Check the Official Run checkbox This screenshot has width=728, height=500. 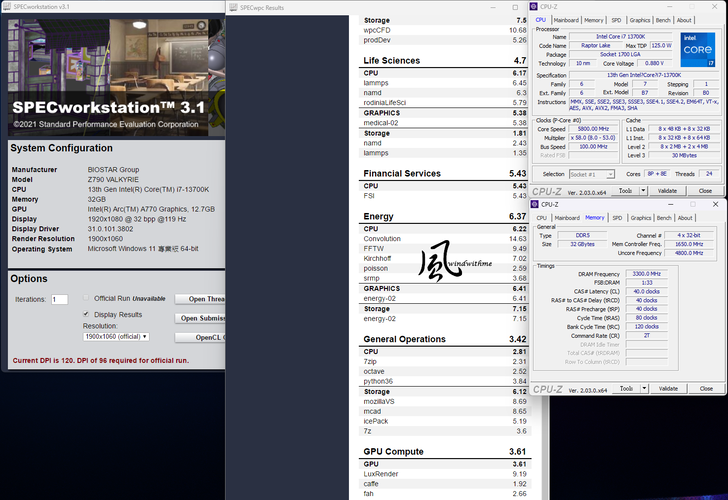(x=86, y=298)
